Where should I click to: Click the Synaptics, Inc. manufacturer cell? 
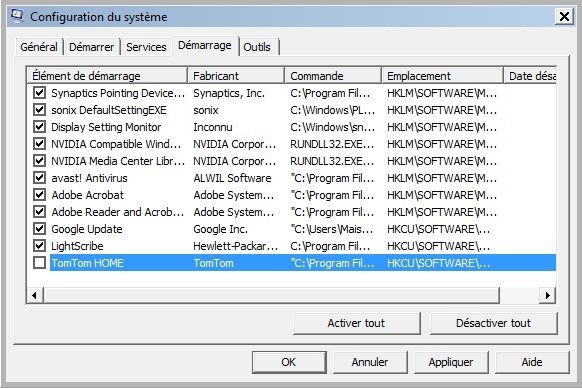pyautogui.click(x=229, y=93)
